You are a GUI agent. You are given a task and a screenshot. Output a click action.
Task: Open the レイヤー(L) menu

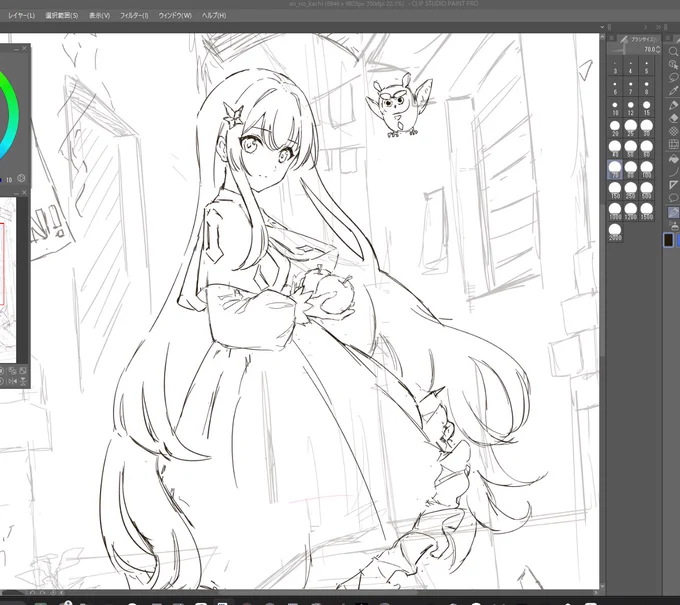click(x=21, y=16)
